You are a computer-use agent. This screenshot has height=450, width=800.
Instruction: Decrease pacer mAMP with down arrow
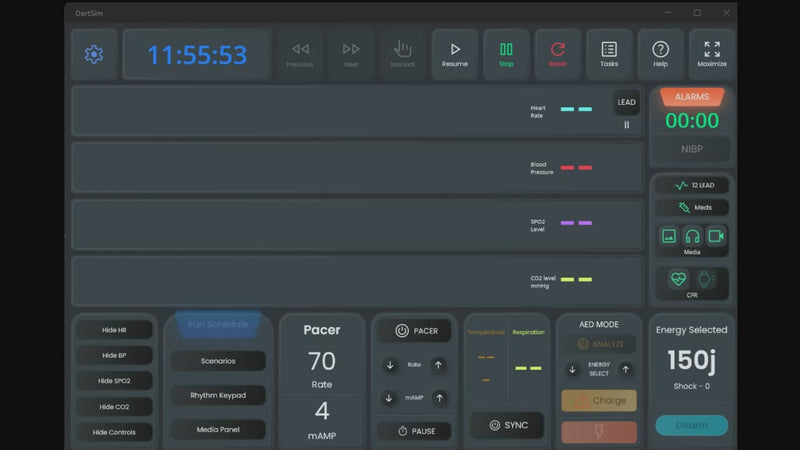pyautogui.click(x=389, y=398)
